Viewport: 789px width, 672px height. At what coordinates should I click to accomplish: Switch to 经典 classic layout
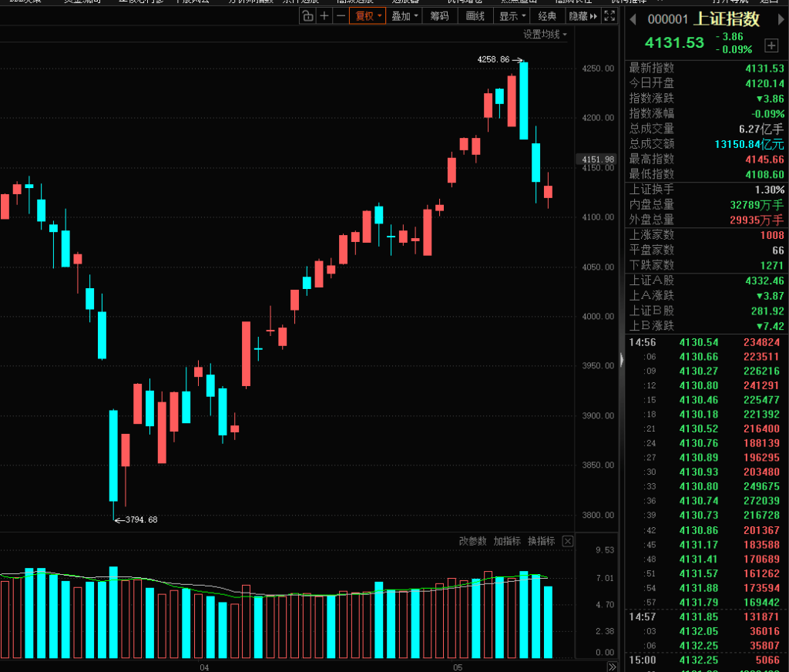(547, 16)
